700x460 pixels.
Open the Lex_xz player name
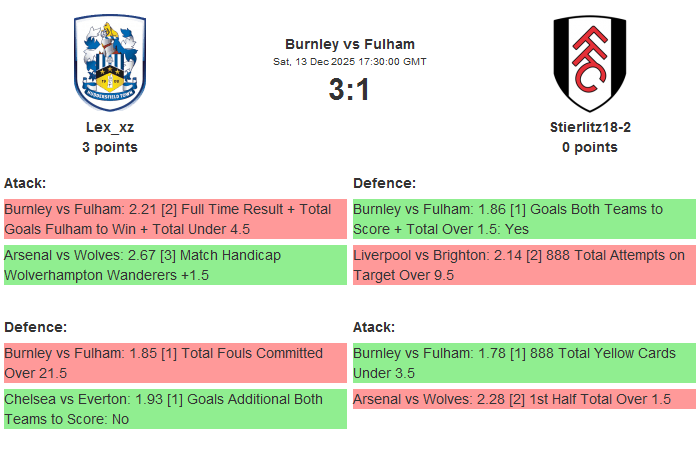pyautogui.click(x=110, y=127)
